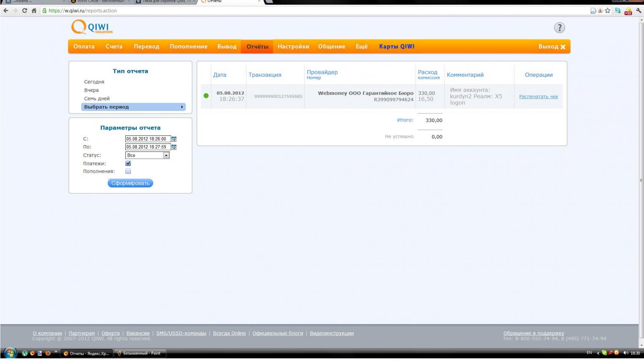Click the QIWI Кошелек logo
The width and height of the screenshot is (644, 362).
tap(92, 27)
